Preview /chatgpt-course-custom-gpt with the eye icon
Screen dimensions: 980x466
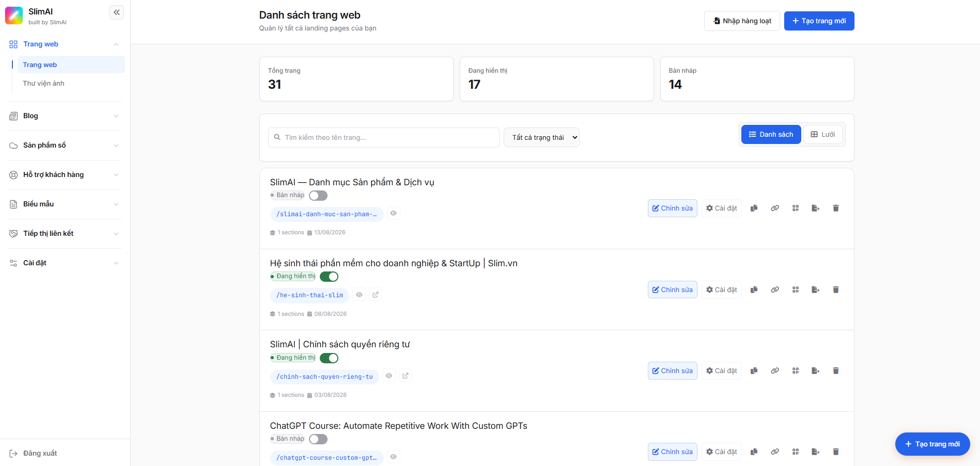(x=394, y=457)
